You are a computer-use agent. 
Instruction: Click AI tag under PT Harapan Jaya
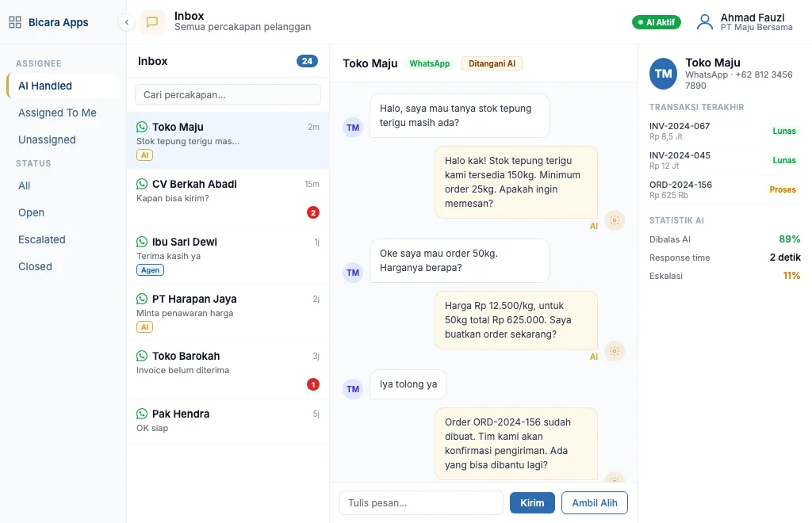click(x=144, y=327)
